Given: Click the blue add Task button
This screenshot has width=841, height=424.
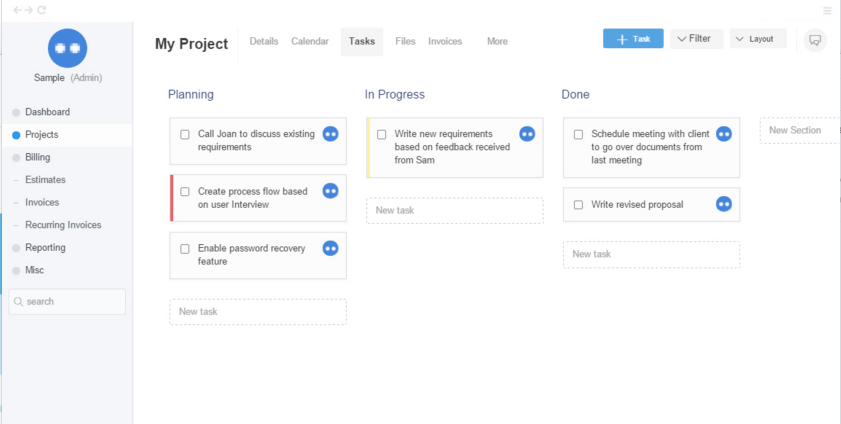Looking at the screenshot, I should coord(633,39).
